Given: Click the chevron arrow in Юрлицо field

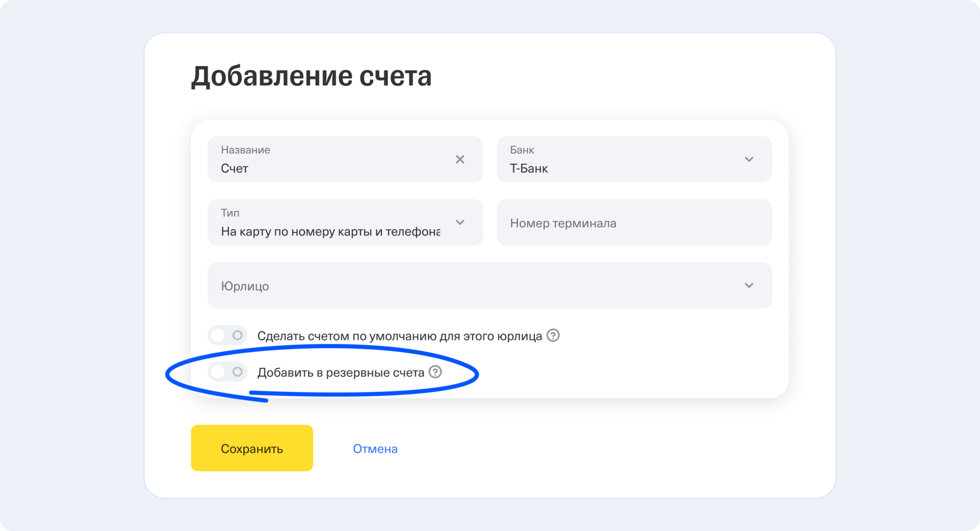Looking at the screenshot, I should [749, 285].
